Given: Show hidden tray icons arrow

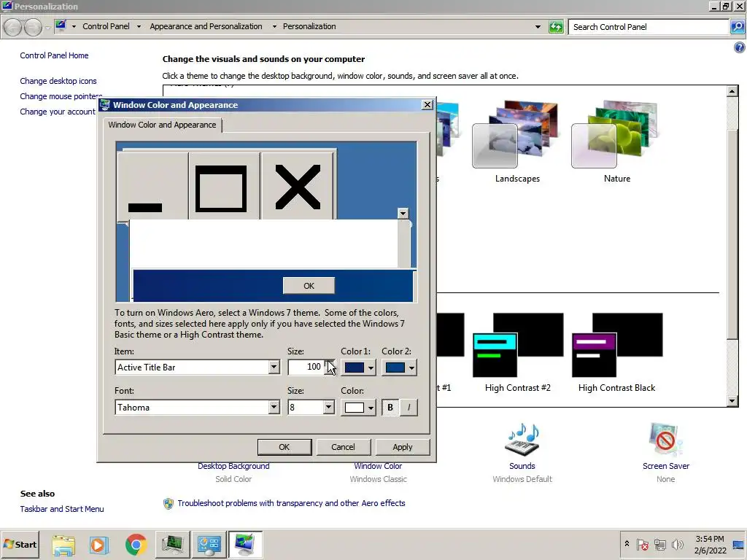Looking at the screenshot, I should (x=627, y=544).
